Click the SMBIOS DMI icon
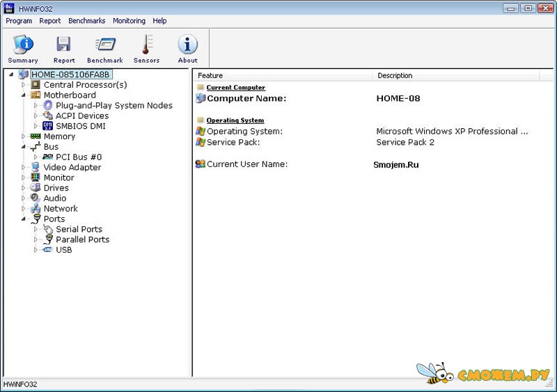 click(47, 126)
